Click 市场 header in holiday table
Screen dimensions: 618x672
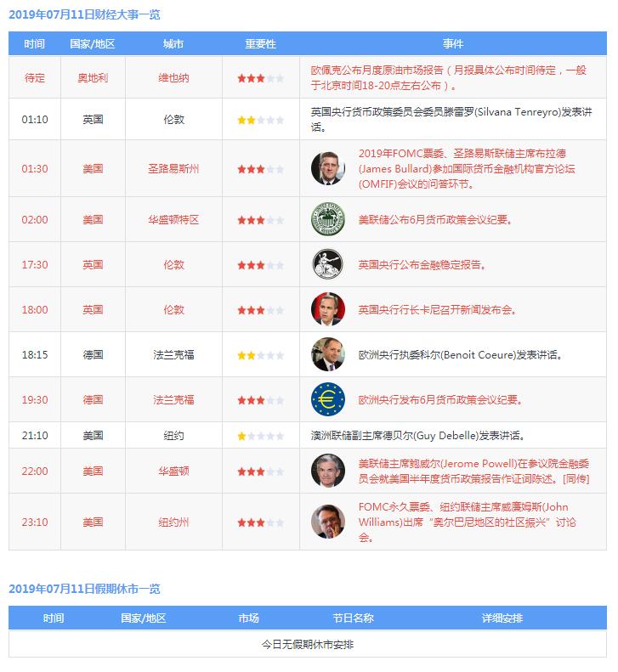[249, 618]
